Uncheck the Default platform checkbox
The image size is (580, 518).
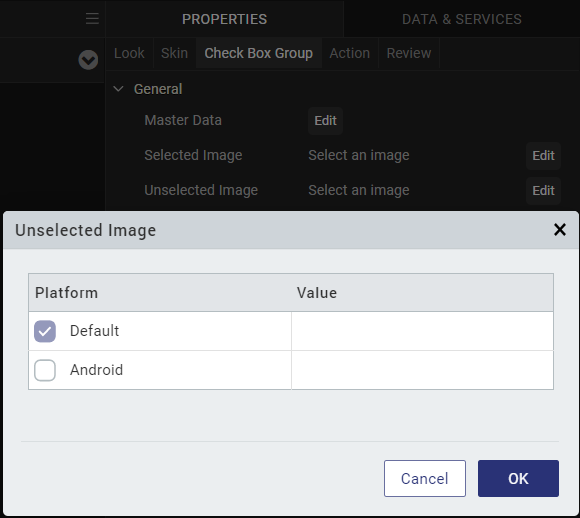click(45, 331)
